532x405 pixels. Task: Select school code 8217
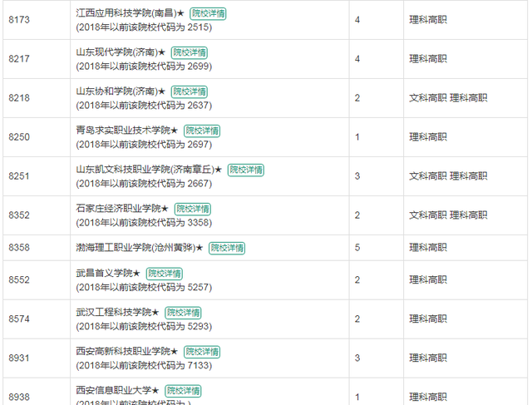(19, 59)
